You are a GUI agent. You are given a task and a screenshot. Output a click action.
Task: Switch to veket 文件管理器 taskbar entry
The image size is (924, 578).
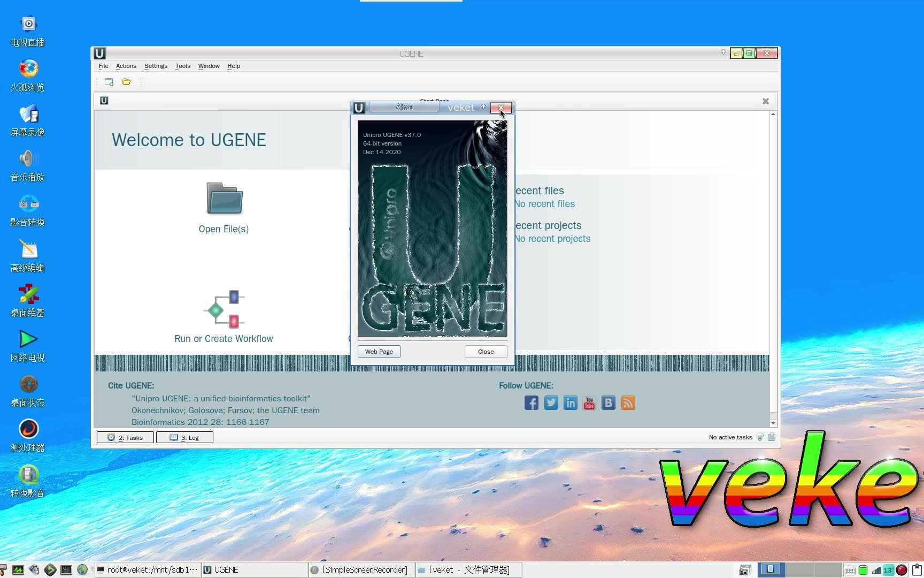click(468, 570)
